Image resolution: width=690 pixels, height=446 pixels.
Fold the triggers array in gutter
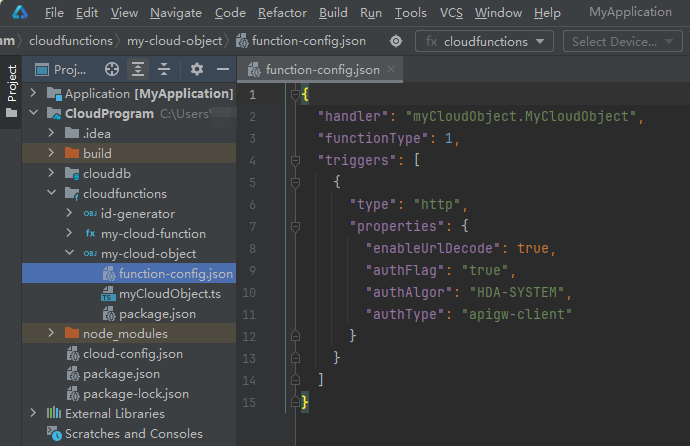pos(297,160)
